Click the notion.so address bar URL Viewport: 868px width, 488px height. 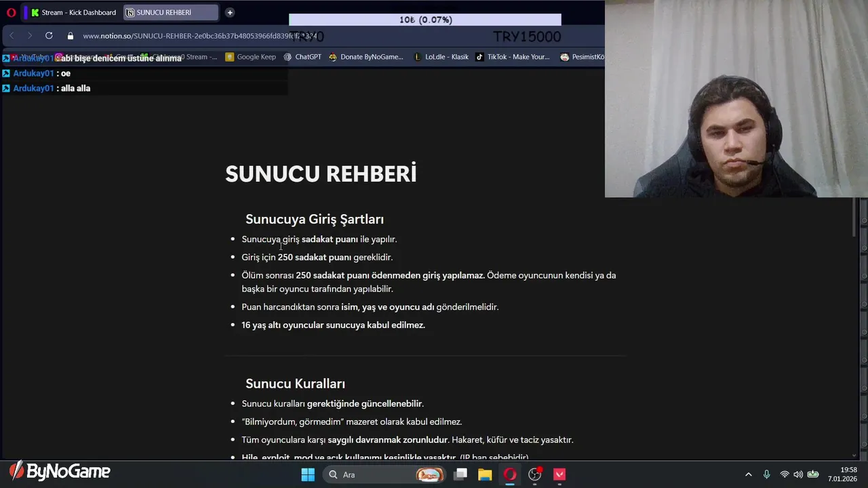point(200,36)
